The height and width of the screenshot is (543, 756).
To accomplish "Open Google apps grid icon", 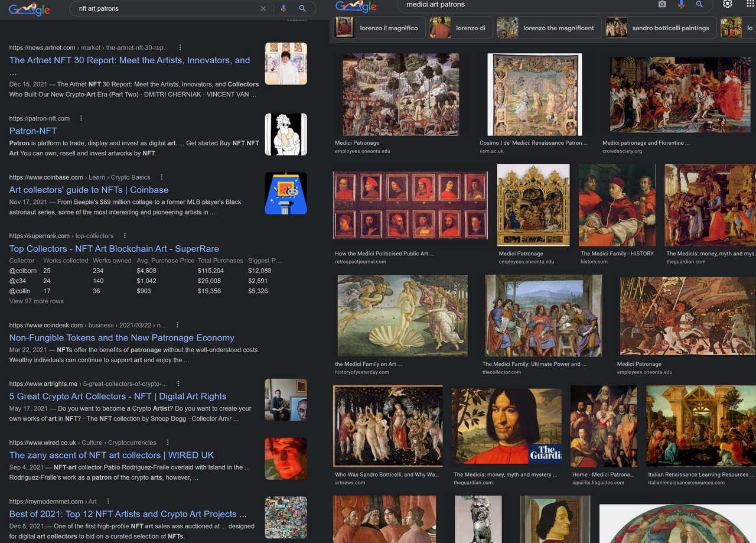I will click(751, 4).
